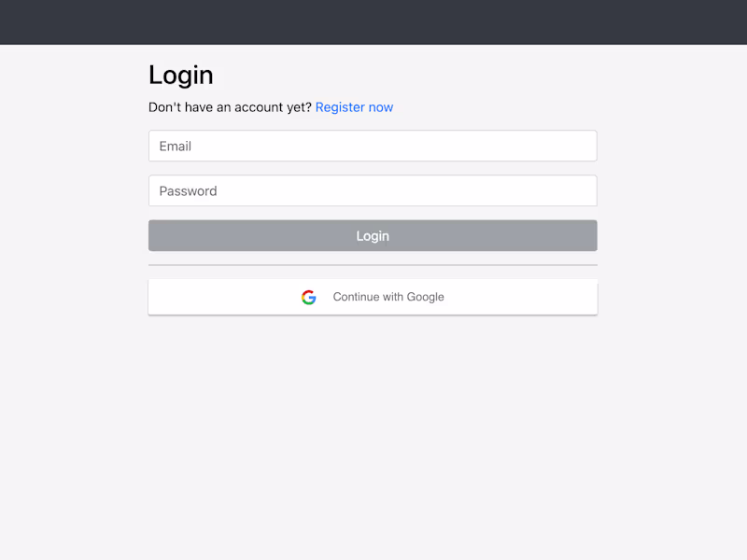Click the large Login page heading
The width and height of the screenshot is (747, 560).
180,76
